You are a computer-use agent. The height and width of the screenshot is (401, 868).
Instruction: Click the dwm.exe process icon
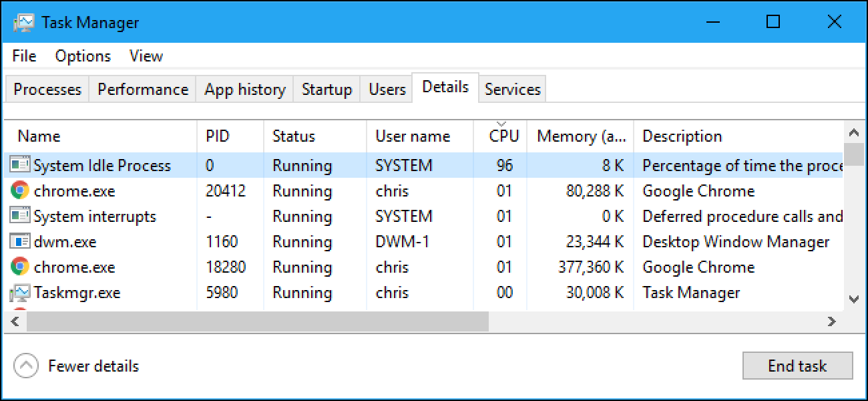(20, 242)
